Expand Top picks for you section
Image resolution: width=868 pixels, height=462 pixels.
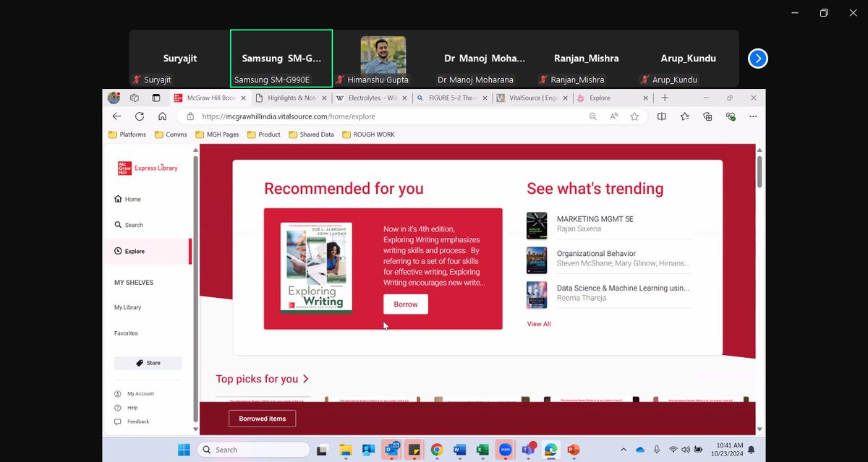263,379
